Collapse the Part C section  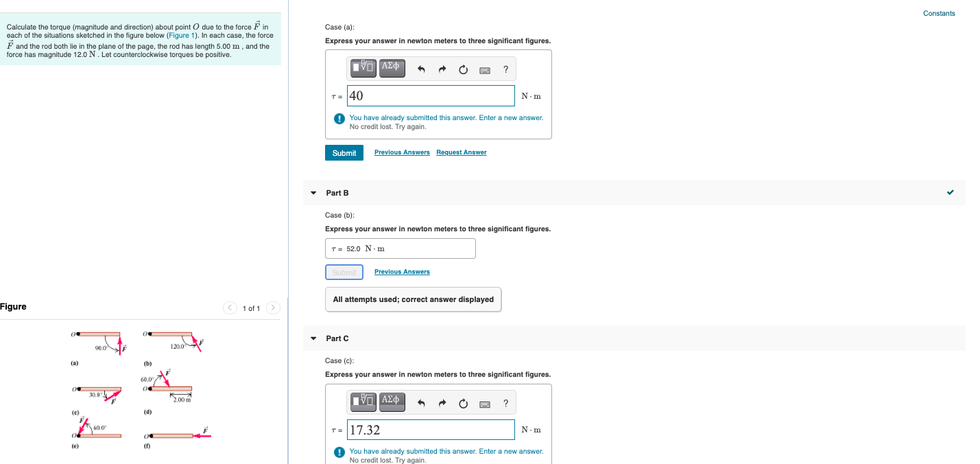coord(313,338)
